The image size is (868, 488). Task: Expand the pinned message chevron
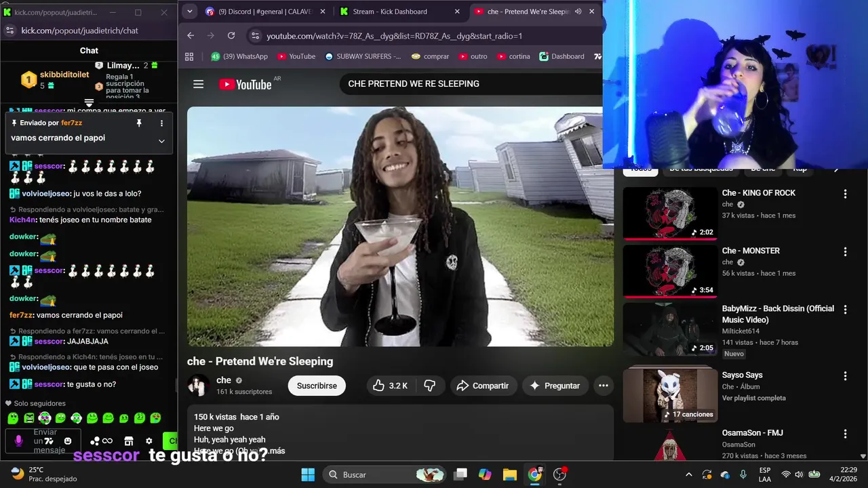[161, 141]
